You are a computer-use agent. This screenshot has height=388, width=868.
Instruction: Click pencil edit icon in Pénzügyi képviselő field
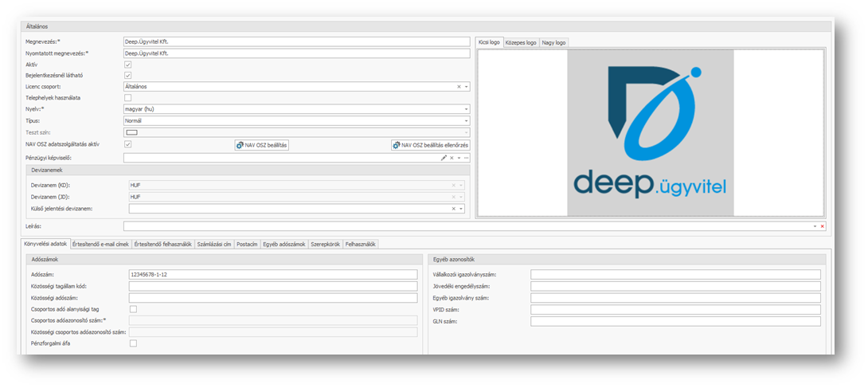coord(444,158)
